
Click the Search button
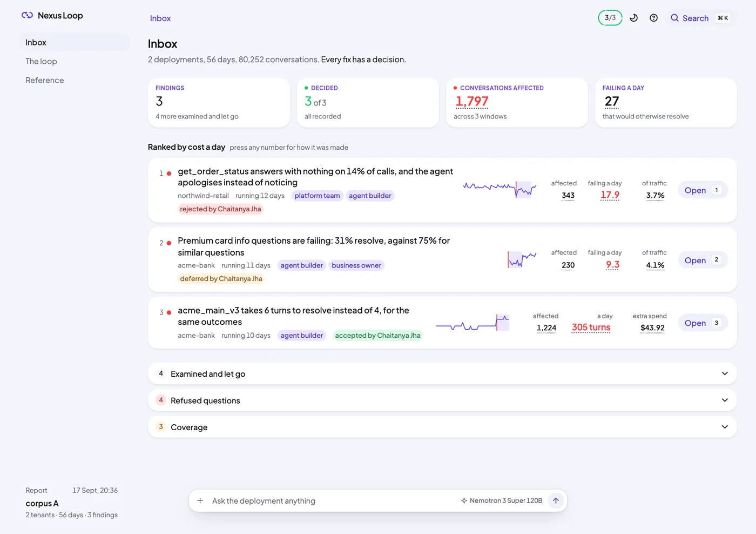(700, 18)
